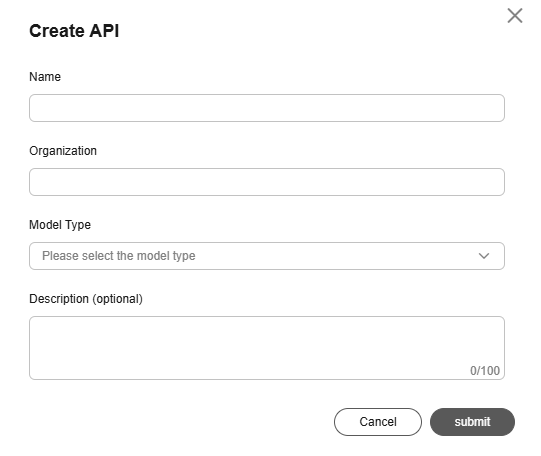The width and height of the screenshot is (541, 456).
Task: Click the Description (optional) label
Action: click(86, 299)
